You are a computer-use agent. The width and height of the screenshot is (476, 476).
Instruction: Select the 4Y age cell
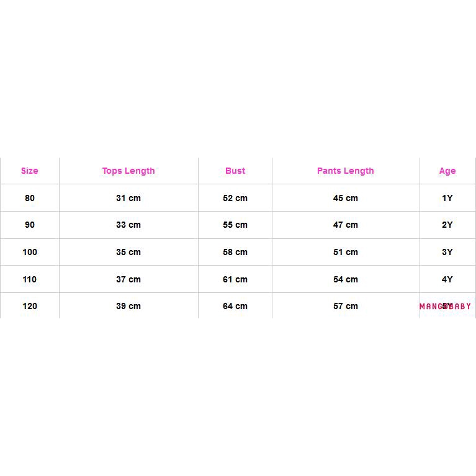pyautogui.click(x=447, y=279)
